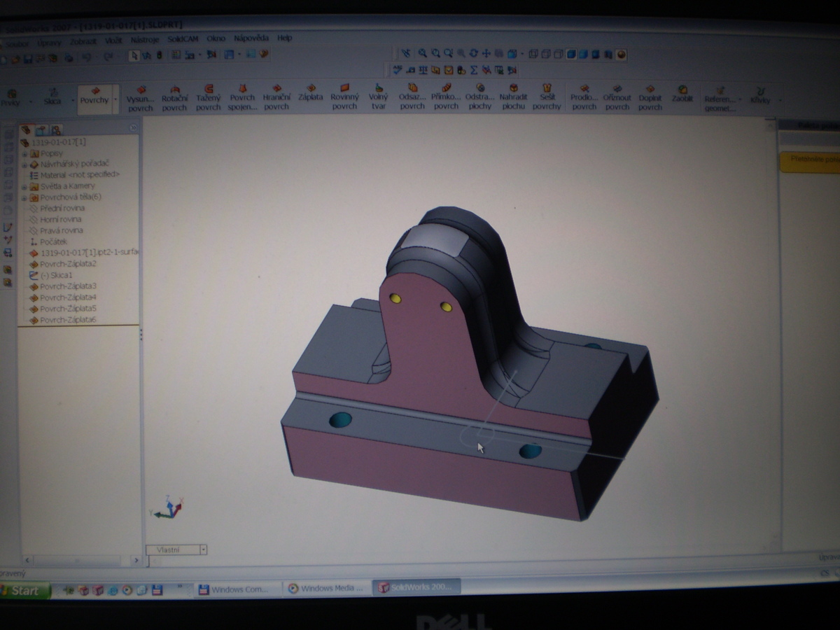Open the Skica toolbar dropdown arrow

[72, 101]
